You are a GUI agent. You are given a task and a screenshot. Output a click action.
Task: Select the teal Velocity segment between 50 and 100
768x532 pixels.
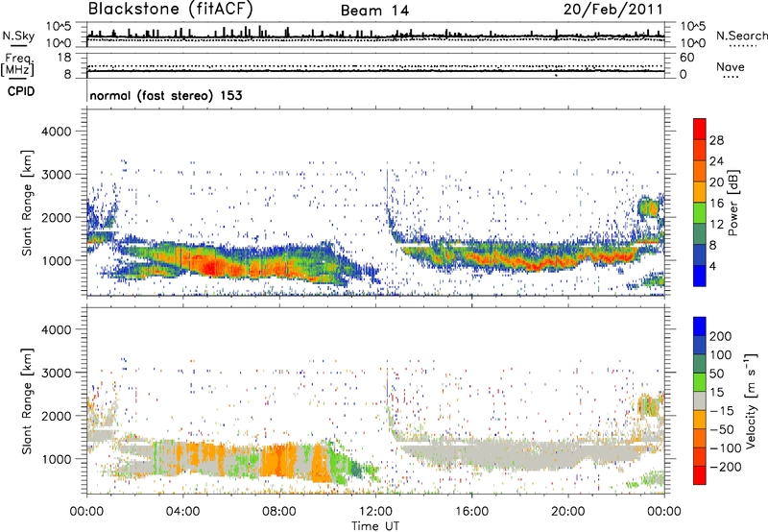[x=700, y=364]
